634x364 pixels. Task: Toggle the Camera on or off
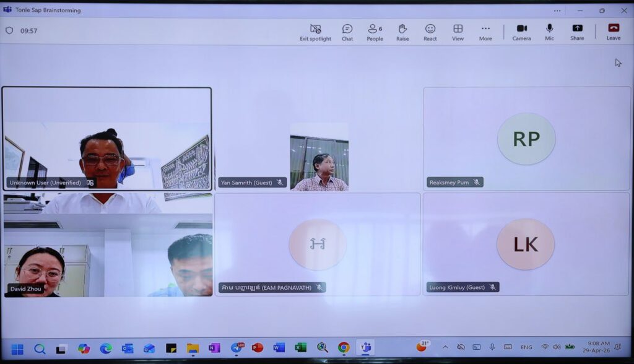(521, 32)
